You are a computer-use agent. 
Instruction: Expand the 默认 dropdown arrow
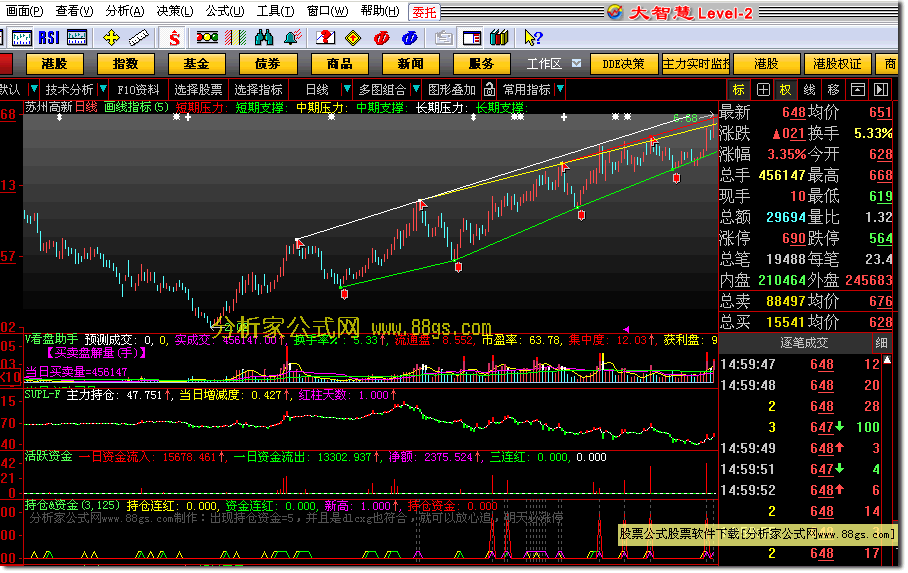[x=34, y=90]
